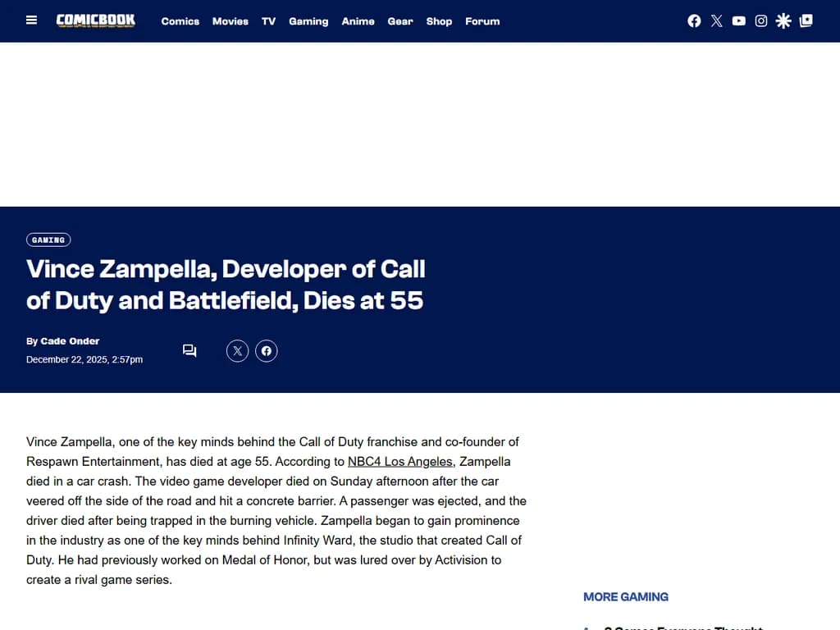
Task: Open the Forum page
Action: coord(482,21)
